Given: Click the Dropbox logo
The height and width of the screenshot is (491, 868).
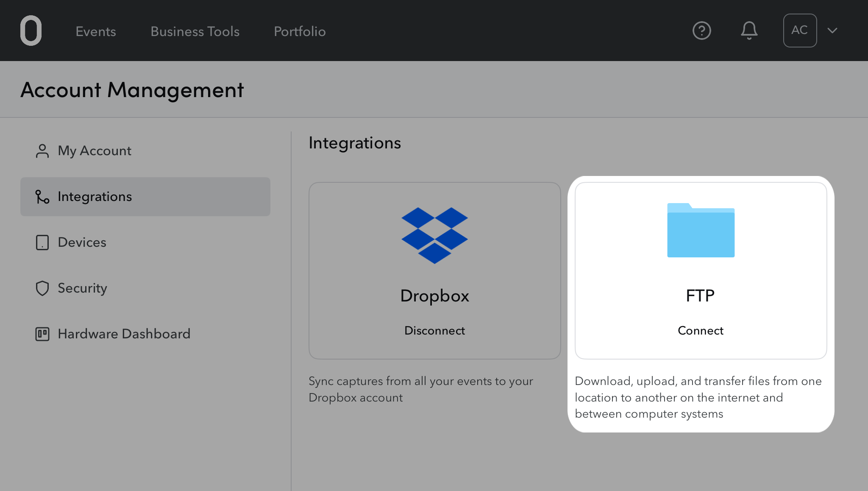Looking at the screenshot, I should point(435,235).
